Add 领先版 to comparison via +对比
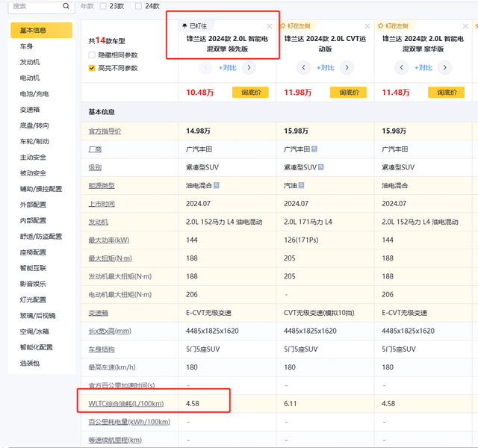This screenshot has width=478, height=448. pos(227,68)
